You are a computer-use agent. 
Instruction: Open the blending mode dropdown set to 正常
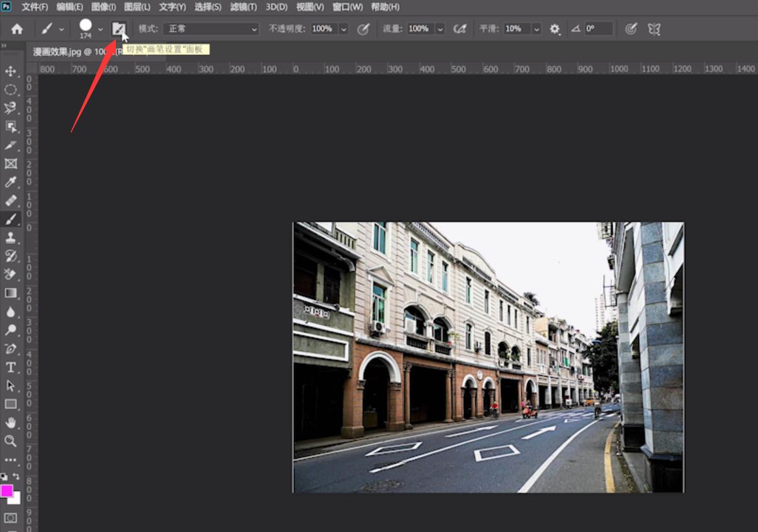(211, 29)
